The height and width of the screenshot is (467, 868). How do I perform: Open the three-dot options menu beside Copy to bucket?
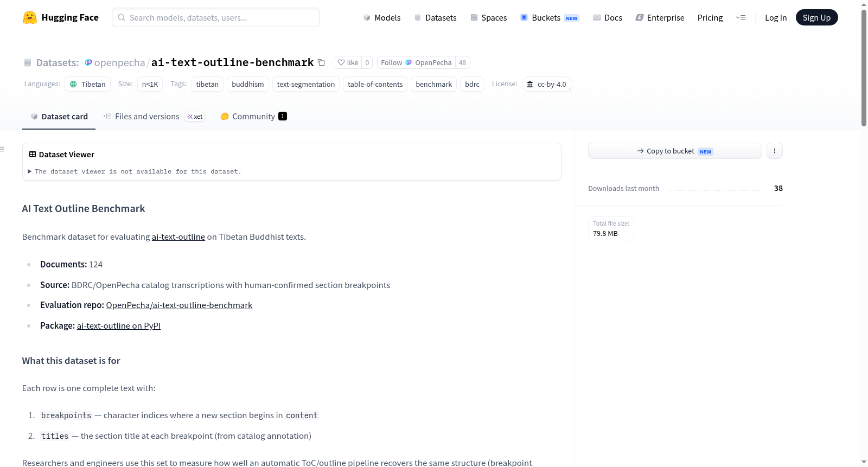coord(775,151)
